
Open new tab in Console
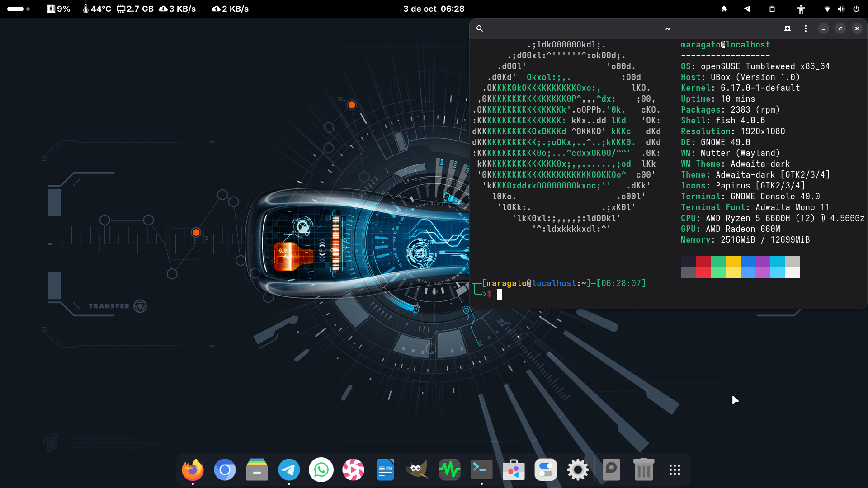[788, 28]
